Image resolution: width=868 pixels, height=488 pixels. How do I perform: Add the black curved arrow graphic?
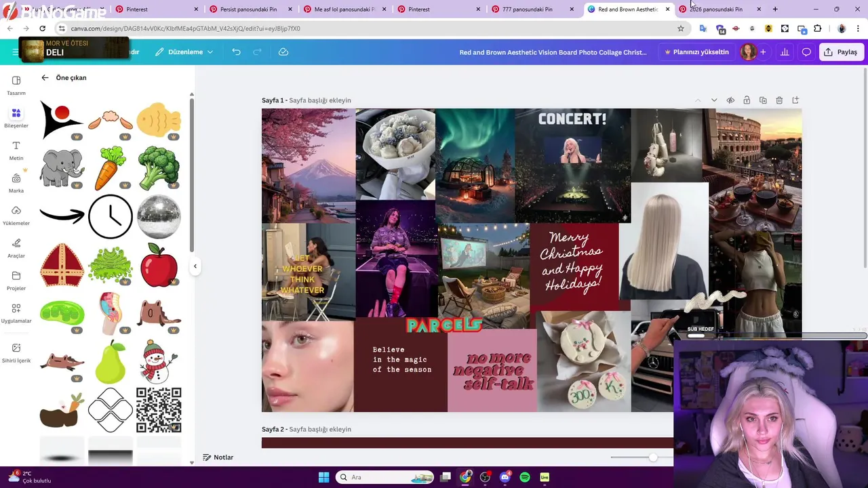(62, 216)
